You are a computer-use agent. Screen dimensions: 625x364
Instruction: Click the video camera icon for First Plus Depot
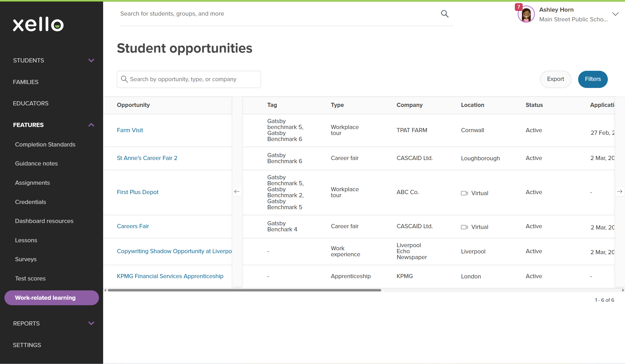tap(464, 193)
